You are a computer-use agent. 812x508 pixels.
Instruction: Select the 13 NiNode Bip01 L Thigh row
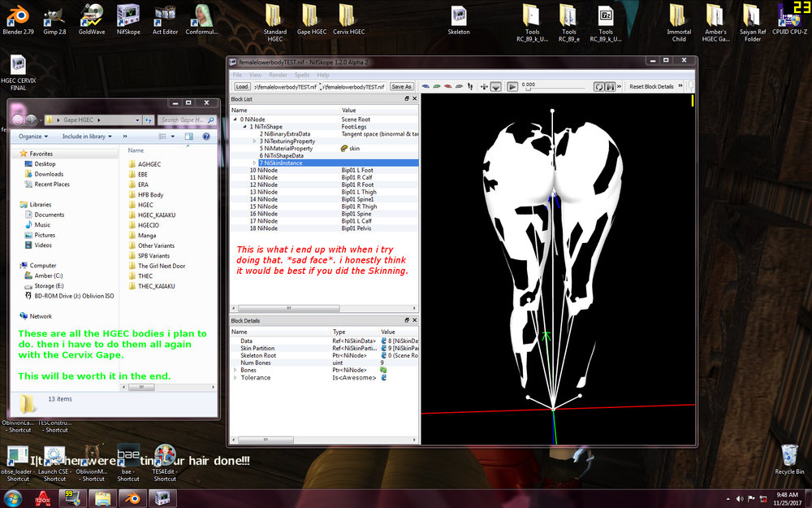tap(325, 192)
